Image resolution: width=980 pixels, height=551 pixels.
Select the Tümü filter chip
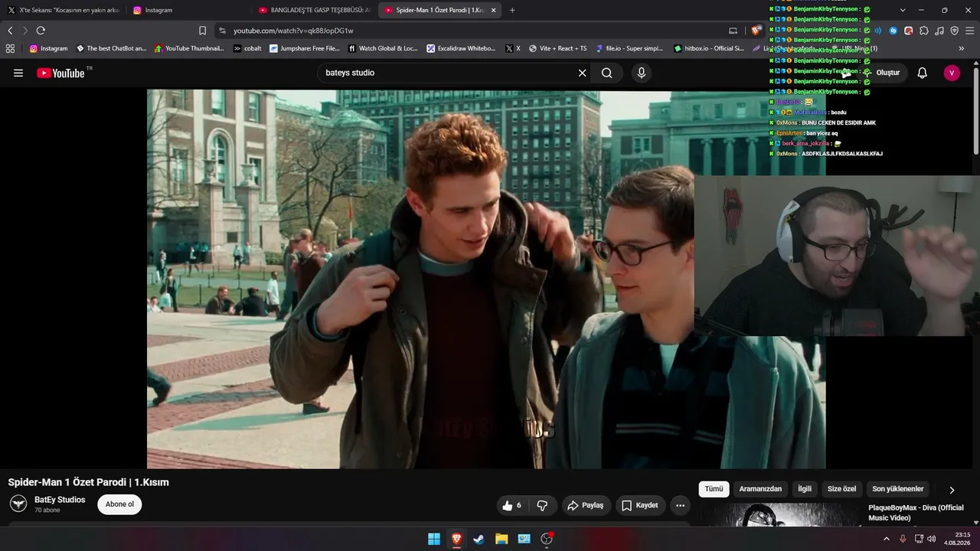tap(714, 489)
